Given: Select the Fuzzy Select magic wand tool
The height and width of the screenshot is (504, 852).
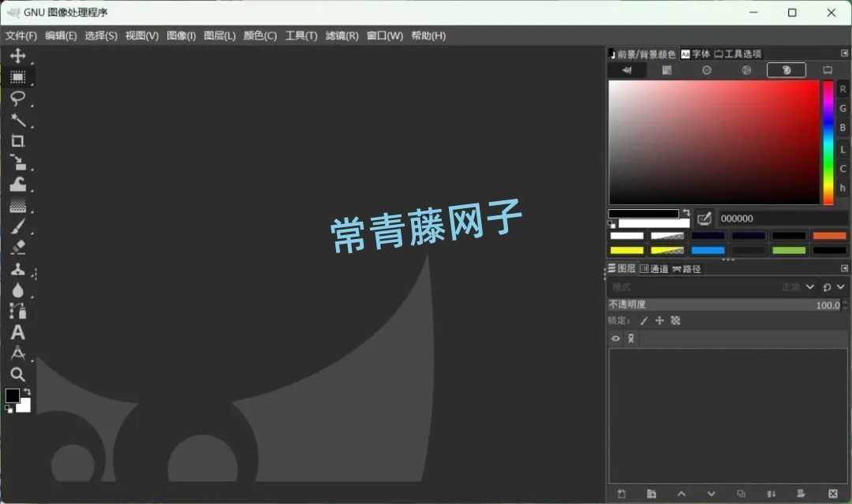Looking at the screenshot, I should click(x=17, y=120).
